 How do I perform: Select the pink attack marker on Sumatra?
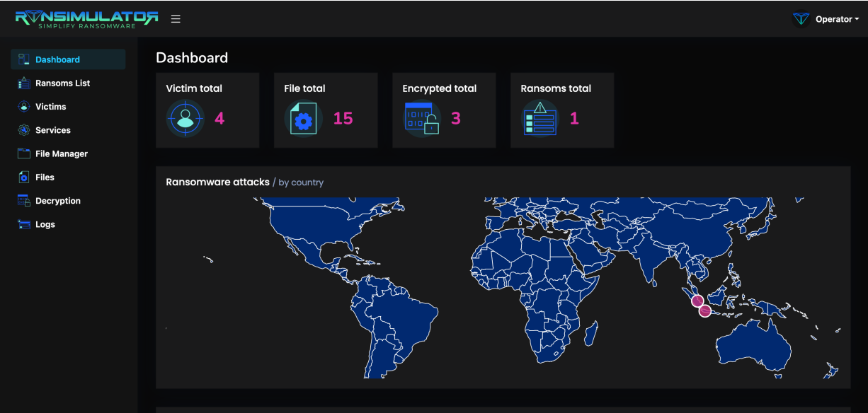[x=697, y=301]
